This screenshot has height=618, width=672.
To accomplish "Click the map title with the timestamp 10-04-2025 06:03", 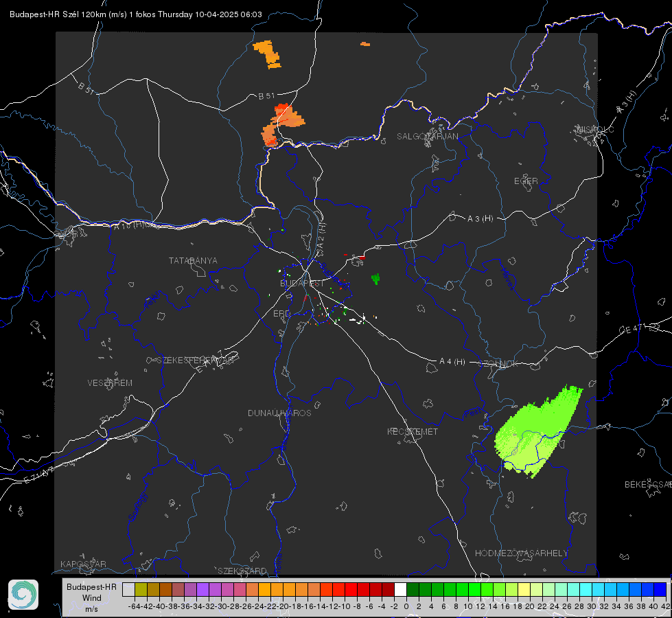I will pyautogui.click(x=136, y=14).
